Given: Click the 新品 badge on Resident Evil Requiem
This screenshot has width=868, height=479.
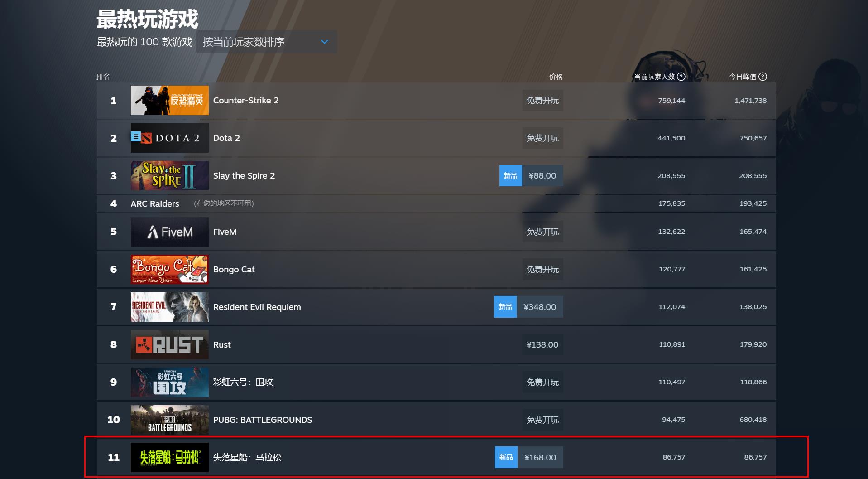Looking at the screenshot, I should (505, 307).
